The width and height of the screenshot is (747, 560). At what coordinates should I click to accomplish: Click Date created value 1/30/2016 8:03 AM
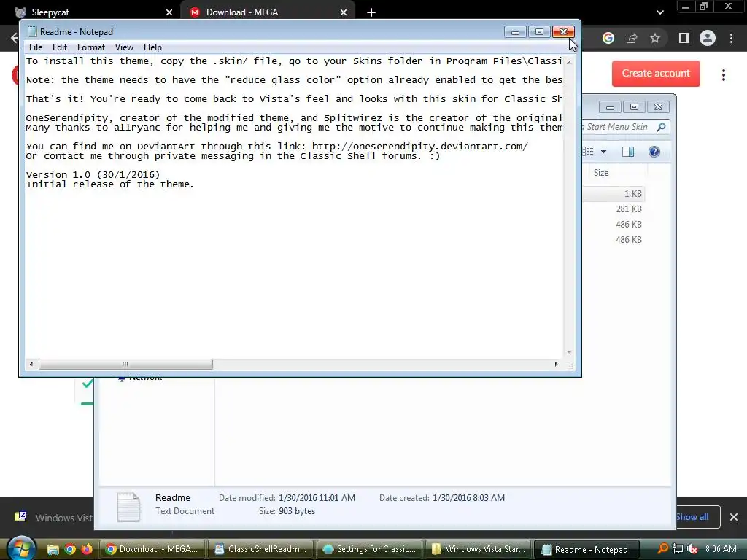point(468,498)
